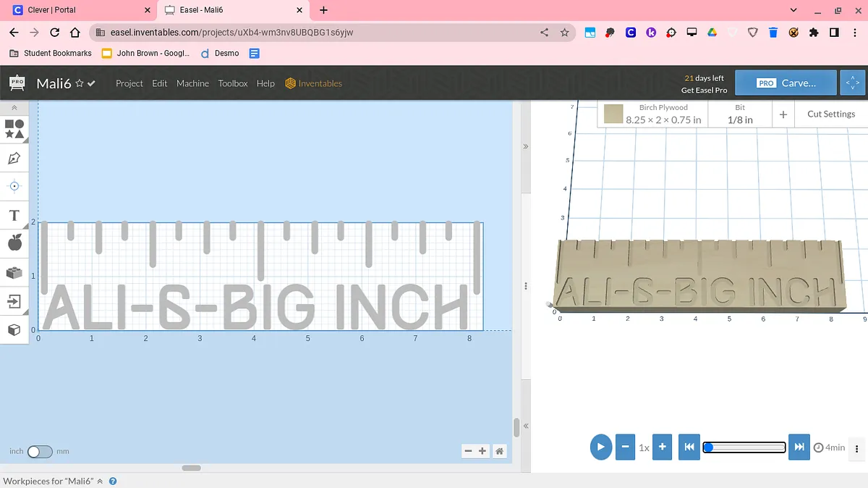The height and width of the screenshot is (488, 868).
Task: Toggle the star favorite next to Mali6
Action: [80, 83]
